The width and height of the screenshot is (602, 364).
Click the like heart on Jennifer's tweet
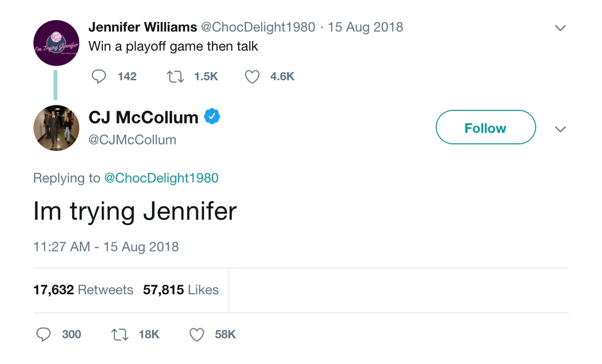[x=252, y=76]
